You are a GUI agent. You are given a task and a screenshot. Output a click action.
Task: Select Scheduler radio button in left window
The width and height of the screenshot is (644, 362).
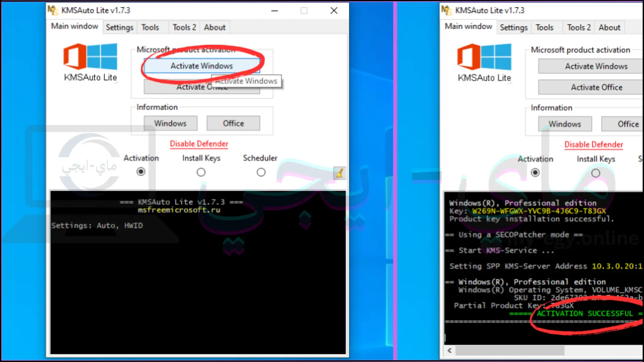(261, 172)
